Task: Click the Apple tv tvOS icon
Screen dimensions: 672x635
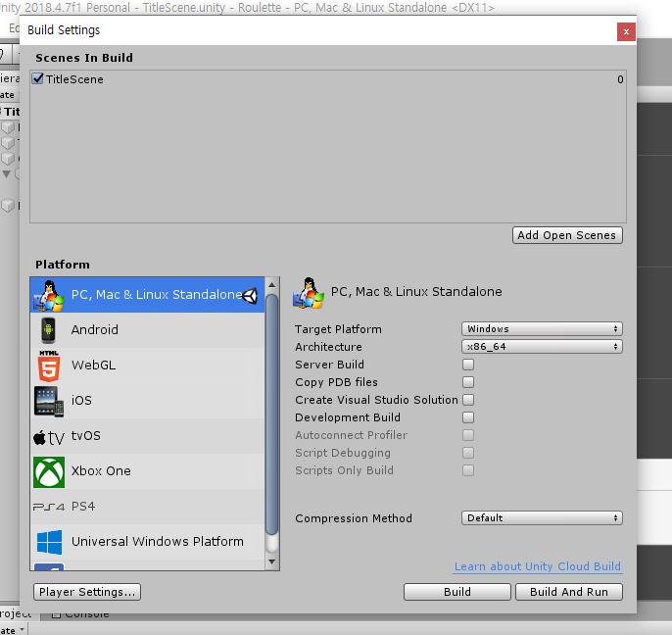Action: [x=48, y=437]
